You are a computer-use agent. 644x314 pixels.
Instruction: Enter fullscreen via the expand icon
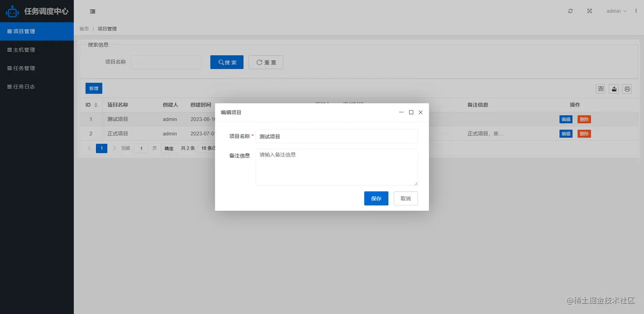589,11
